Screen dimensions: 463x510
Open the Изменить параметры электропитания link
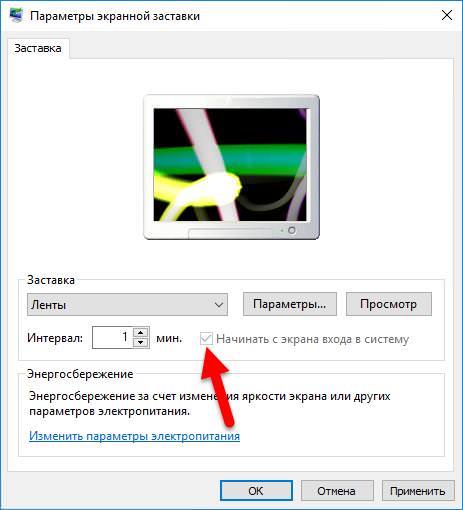tap(134, 436)
